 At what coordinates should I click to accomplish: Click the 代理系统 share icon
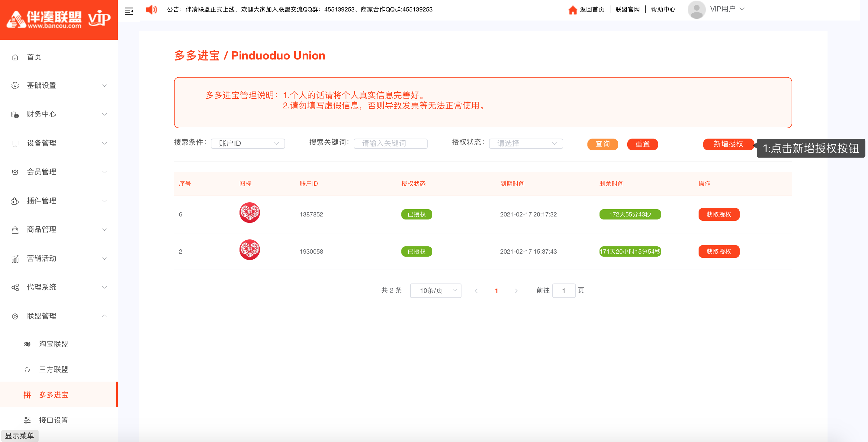tap(15, 287)
